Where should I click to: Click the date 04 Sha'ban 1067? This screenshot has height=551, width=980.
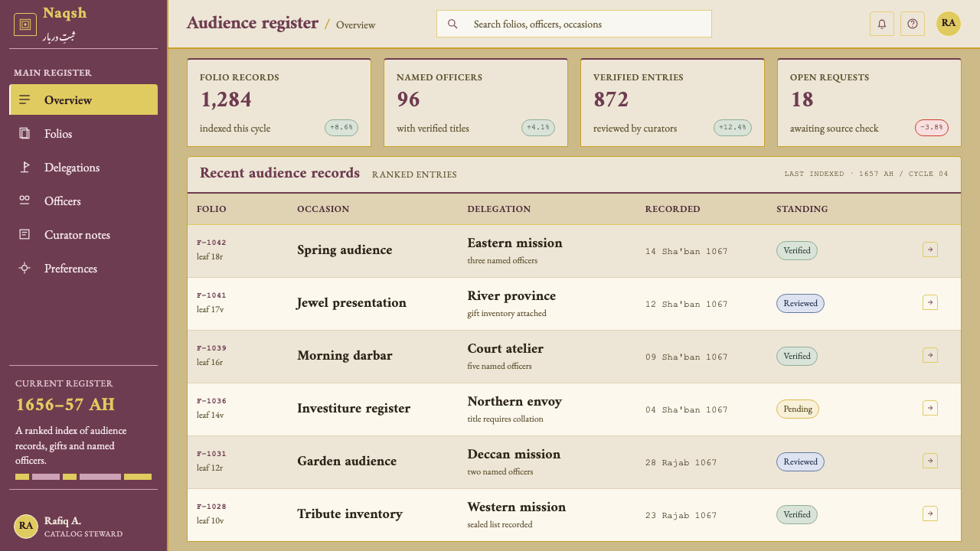coord(687,409)
